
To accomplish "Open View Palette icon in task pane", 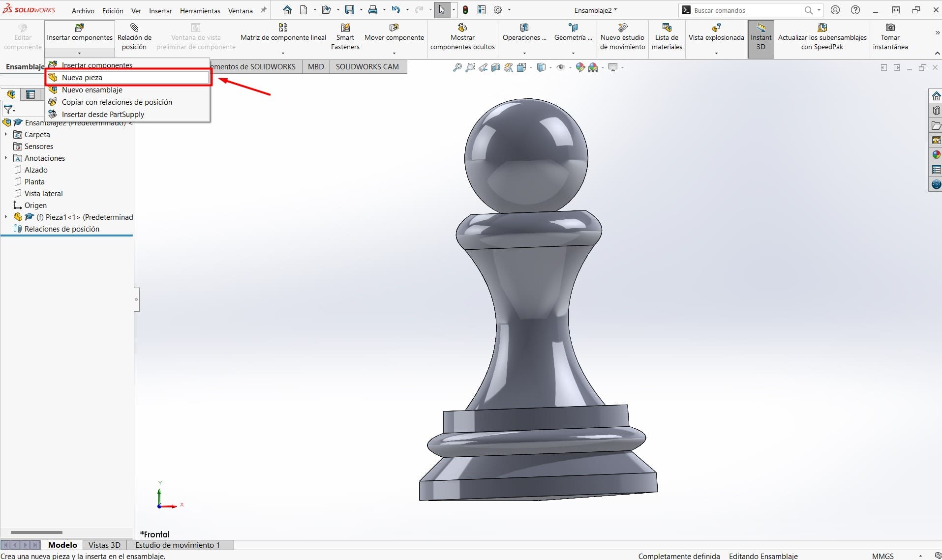I will pos(936,140).
